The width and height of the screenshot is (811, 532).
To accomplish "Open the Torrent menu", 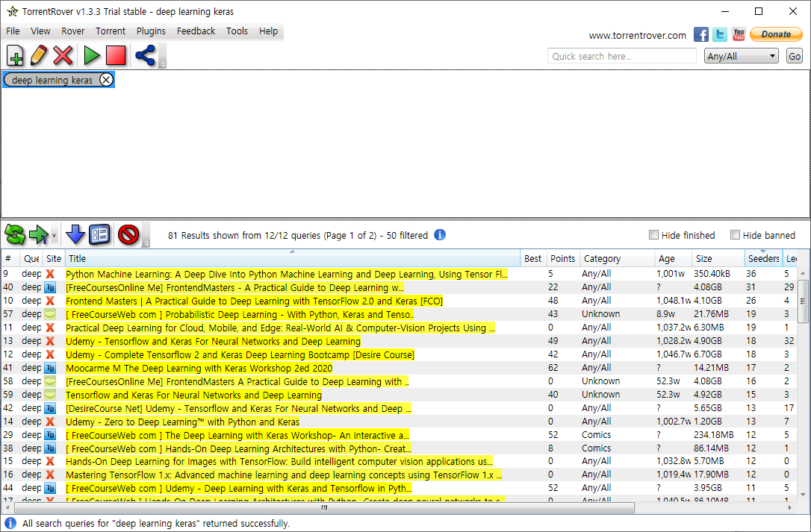I will [x=111, y=31].
